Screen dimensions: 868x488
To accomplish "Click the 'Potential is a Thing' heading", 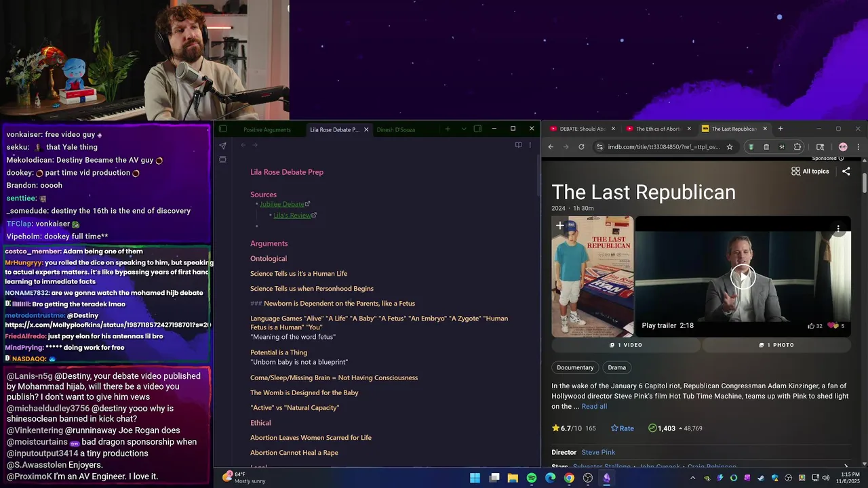I will (x=279, y=352).
